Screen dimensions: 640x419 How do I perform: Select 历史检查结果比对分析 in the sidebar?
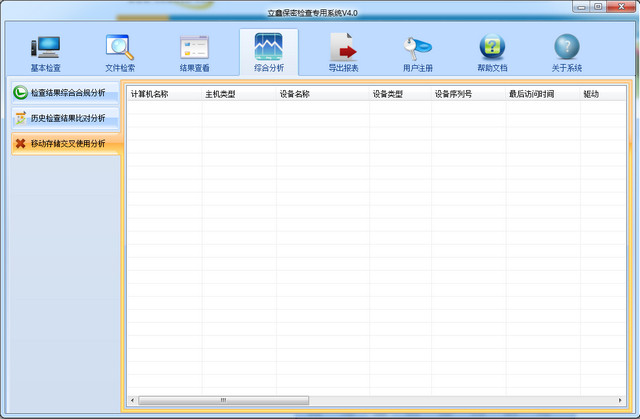pyautogui.click(x=66, y=118)
